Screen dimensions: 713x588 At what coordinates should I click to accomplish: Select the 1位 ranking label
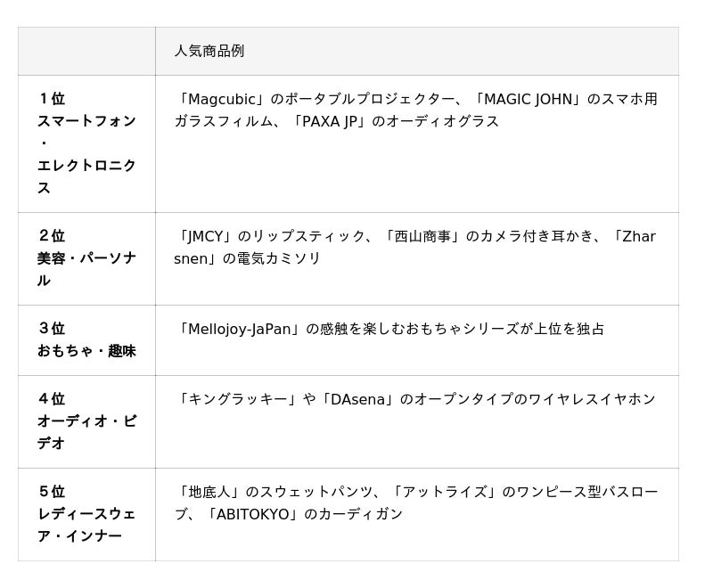click(52, 99)
